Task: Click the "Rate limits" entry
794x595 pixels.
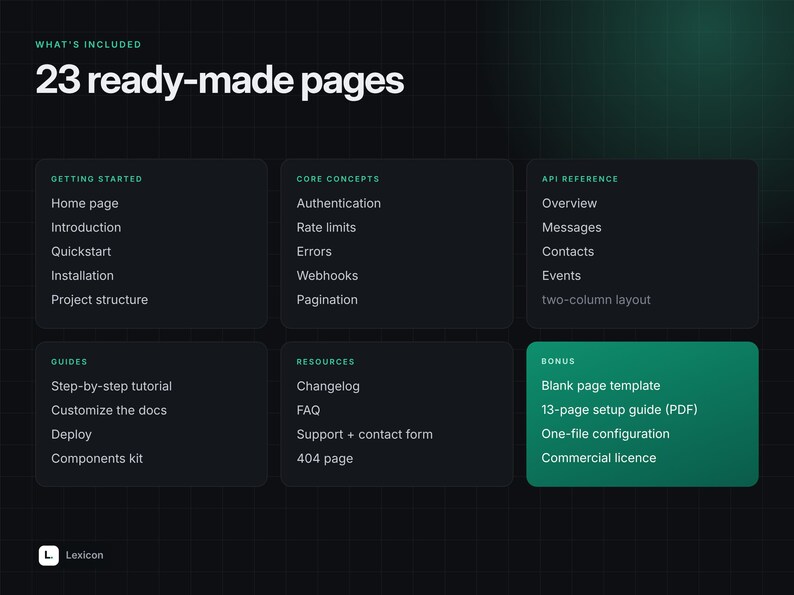Action: coord(326,227)
